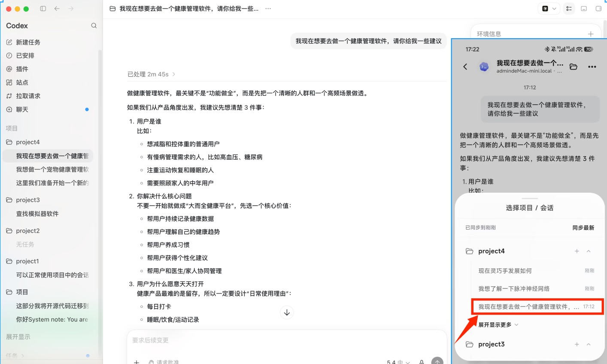Open conversation 这部分我将开源代码迁移到
Image resolution: width=607 pixels, height=364 pixels.
pyautogui.click(x=52, y=306)
